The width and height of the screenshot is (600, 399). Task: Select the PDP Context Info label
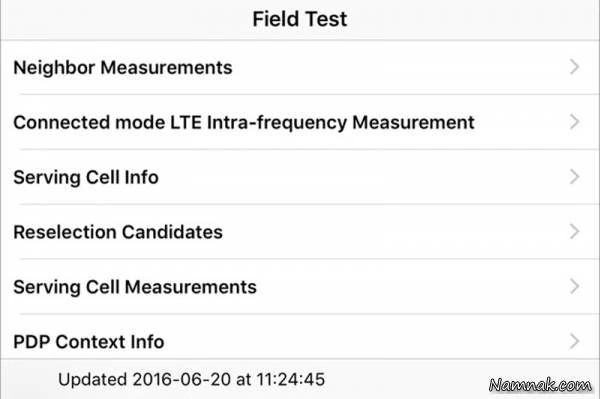(x=89, y=342)
